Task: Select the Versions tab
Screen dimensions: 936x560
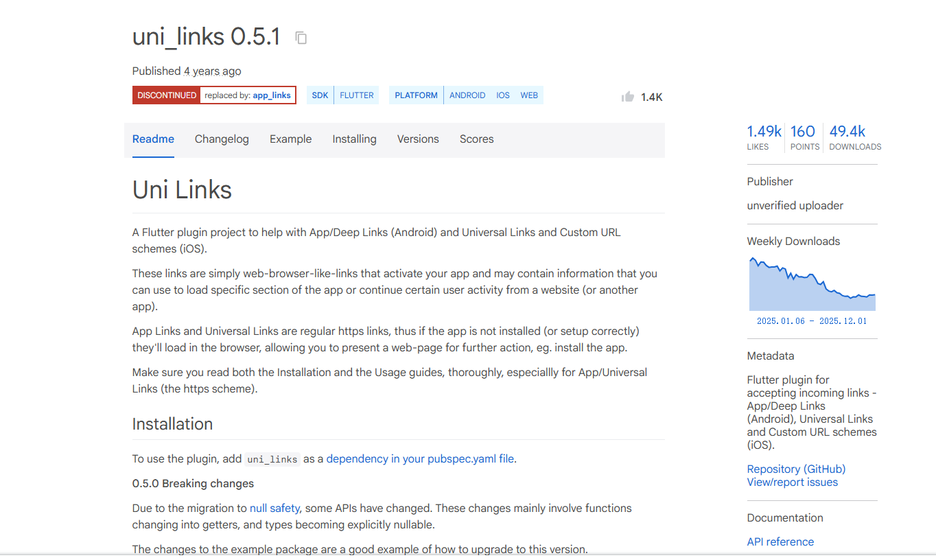Action: point(417,139)
